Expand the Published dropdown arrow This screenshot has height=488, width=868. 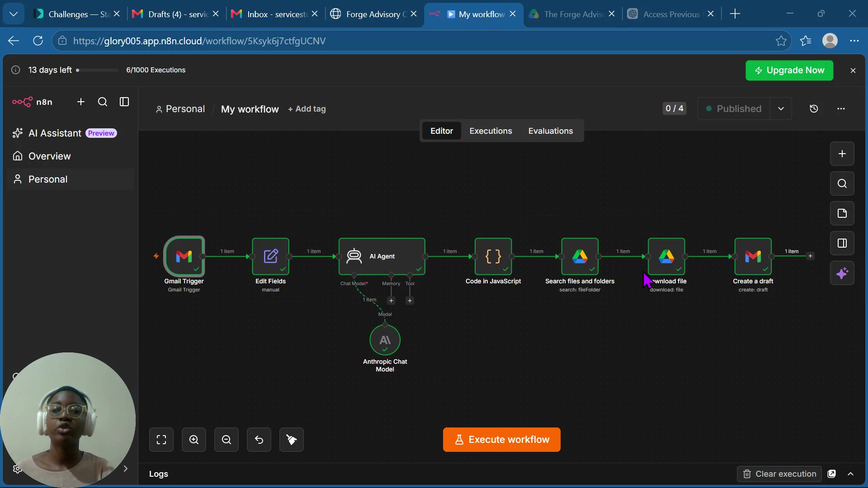(x=781, y=108)
